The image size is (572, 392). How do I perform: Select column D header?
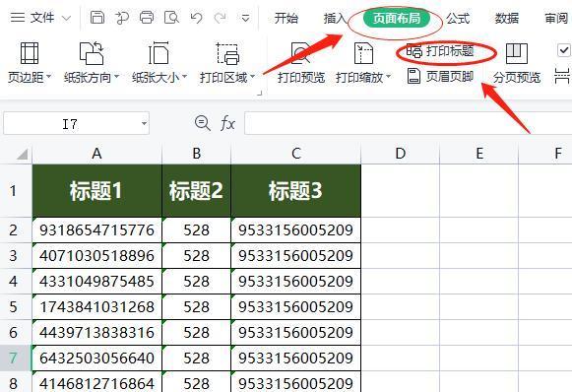tap(400, 154)
